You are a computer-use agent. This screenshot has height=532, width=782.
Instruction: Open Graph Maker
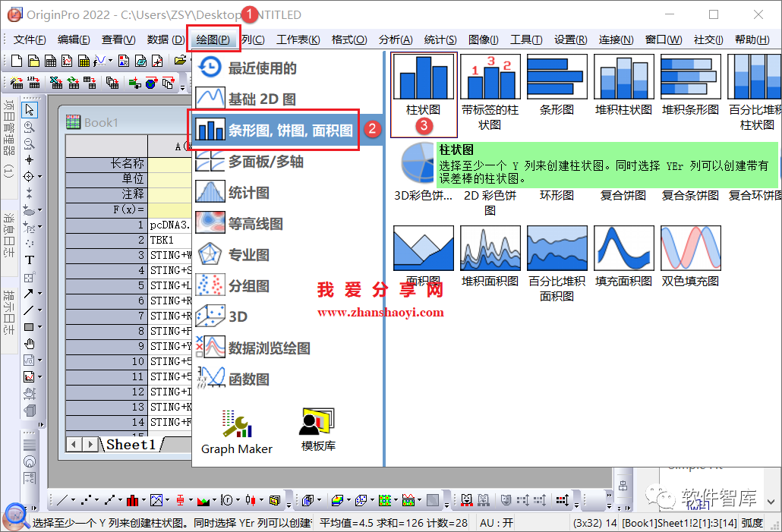[x=237, y=433]
